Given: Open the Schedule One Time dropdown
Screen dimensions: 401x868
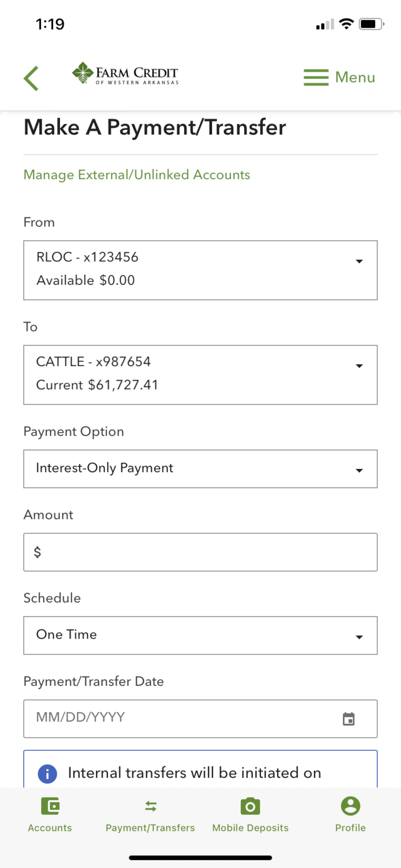Looking at the screenshot, I should [x=200, y=635].
